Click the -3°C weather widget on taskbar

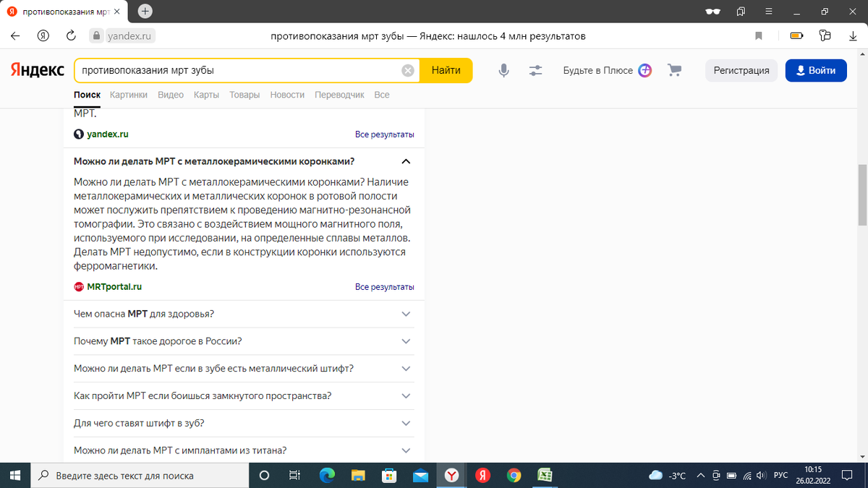668,476
